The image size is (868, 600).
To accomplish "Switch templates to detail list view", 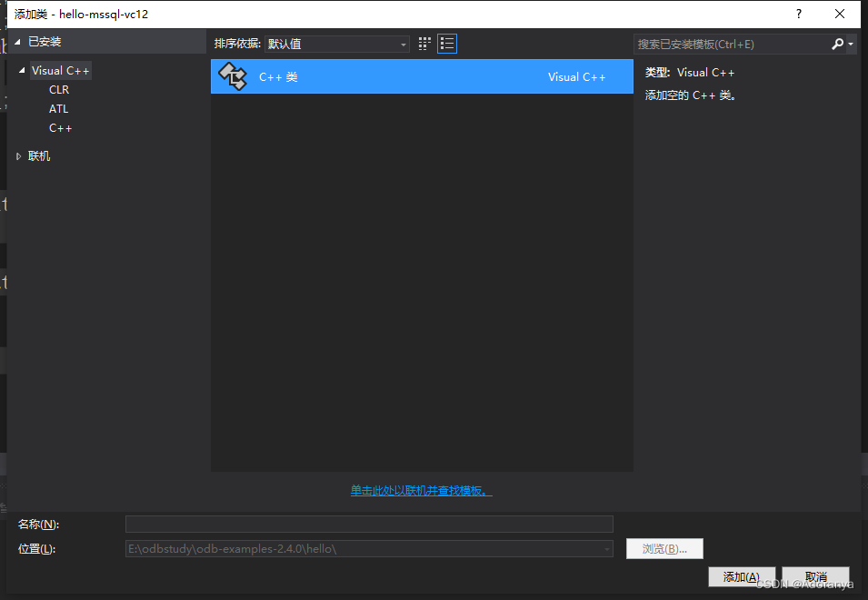I will 446,43.
